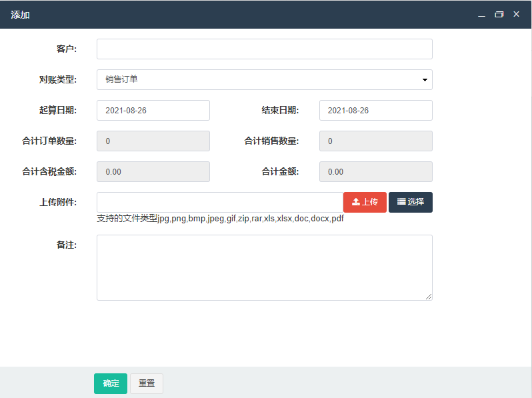Click the supported file types hint text
The image size is (532, 398).
[x=220, y=219]
